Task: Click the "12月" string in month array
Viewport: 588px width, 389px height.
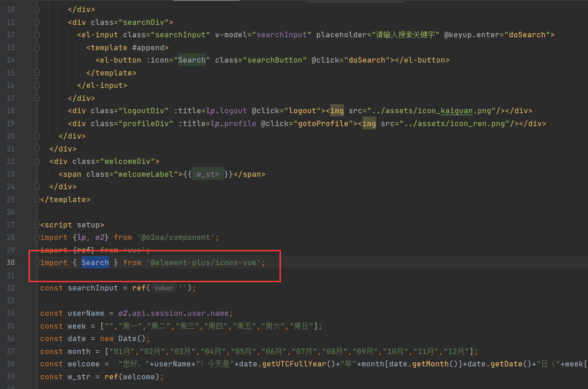Action: 456,351
